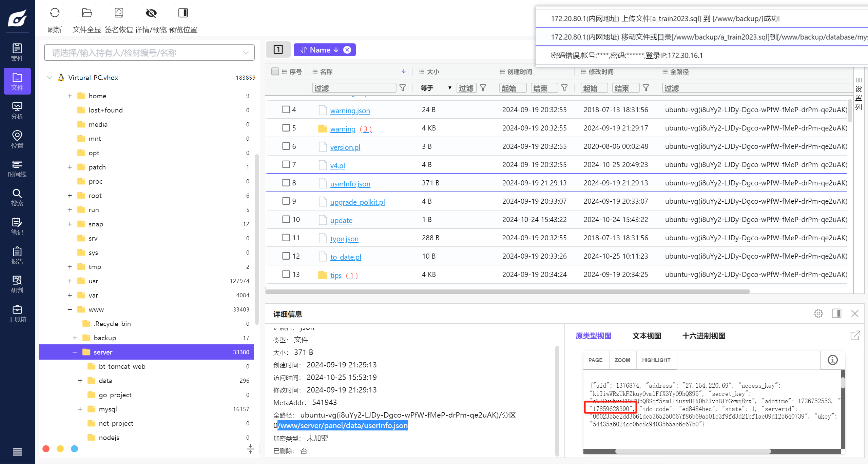The width and height of the screenshot is (868, 464).
Task: Switch to the 文本视图 tab
Action: point(647,336)
